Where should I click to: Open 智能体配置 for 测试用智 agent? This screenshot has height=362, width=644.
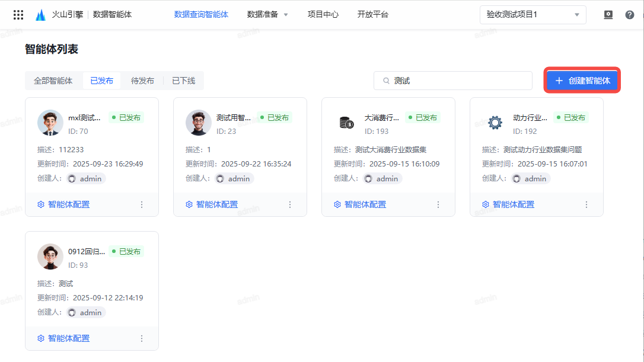[x=212, y=204]
